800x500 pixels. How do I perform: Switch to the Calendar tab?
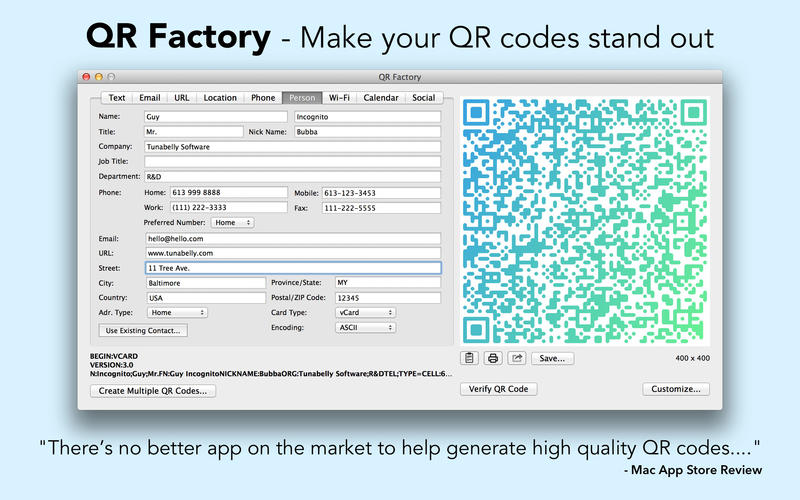click(x=381, y=97)
